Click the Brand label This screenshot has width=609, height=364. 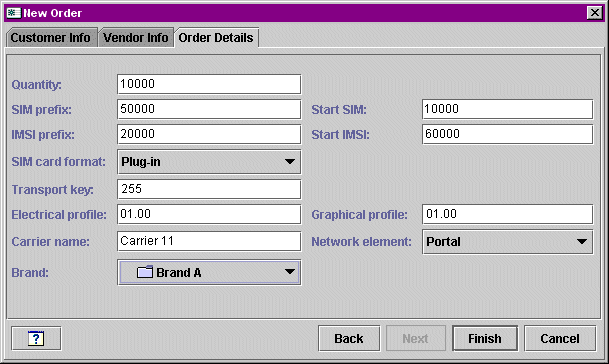(x=30, y=273)
